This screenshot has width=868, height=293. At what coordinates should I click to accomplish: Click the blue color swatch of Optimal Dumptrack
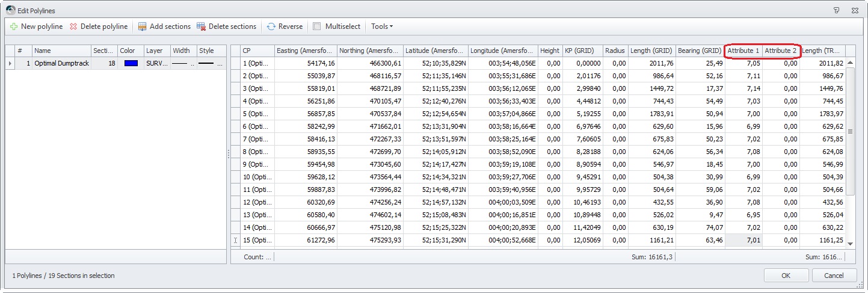(x=131, y=63)
